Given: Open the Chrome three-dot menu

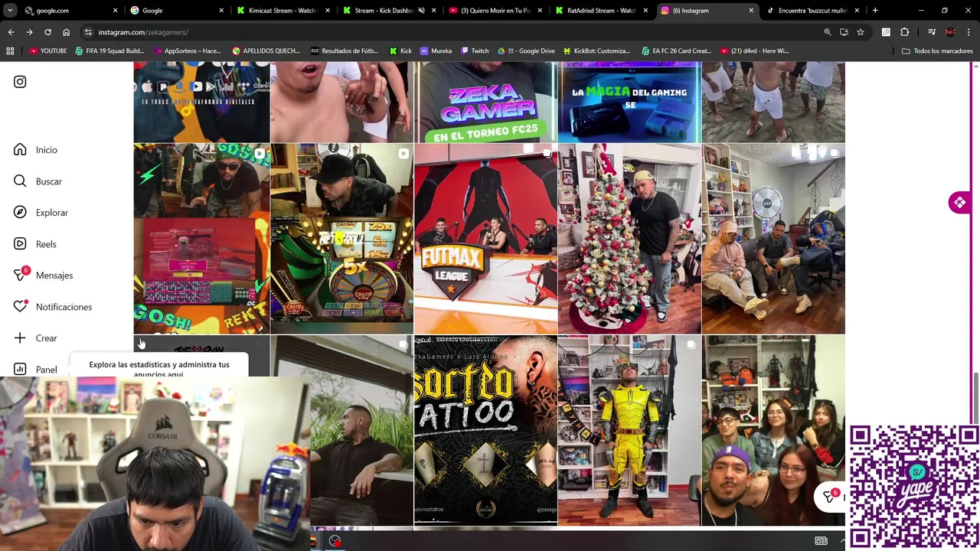Looking at the screenshot, I should point(969,32).
